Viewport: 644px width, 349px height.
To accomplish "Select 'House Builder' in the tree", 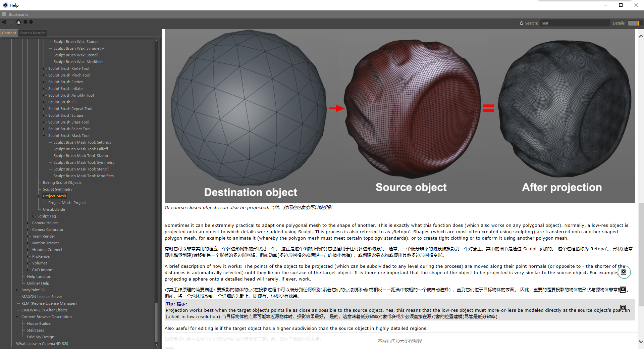I will (39, 323).
